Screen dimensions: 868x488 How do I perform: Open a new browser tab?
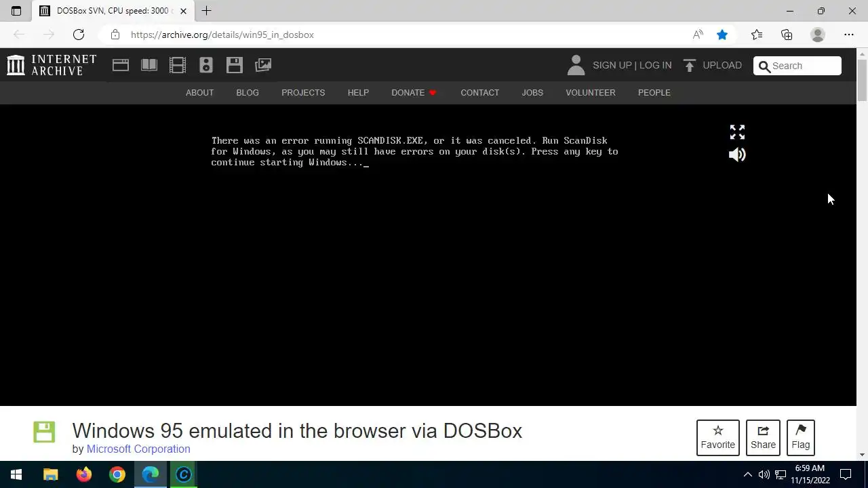coord(206,11)
